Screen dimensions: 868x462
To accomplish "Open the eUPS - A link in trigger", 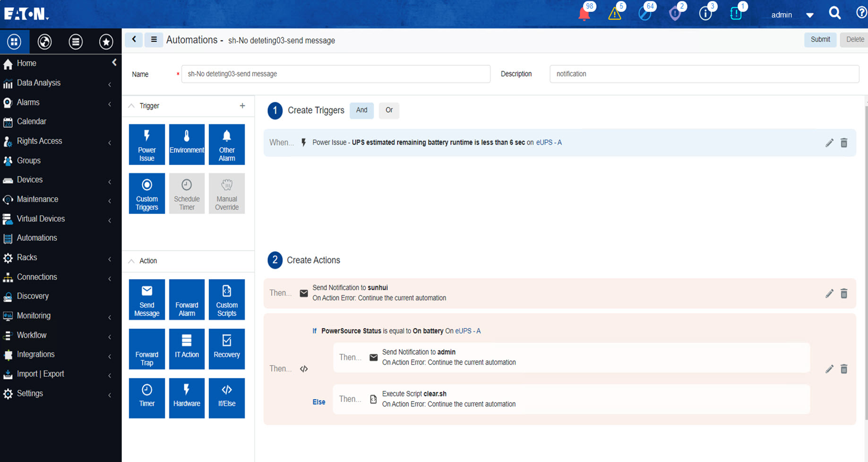I will pos(549,142).
